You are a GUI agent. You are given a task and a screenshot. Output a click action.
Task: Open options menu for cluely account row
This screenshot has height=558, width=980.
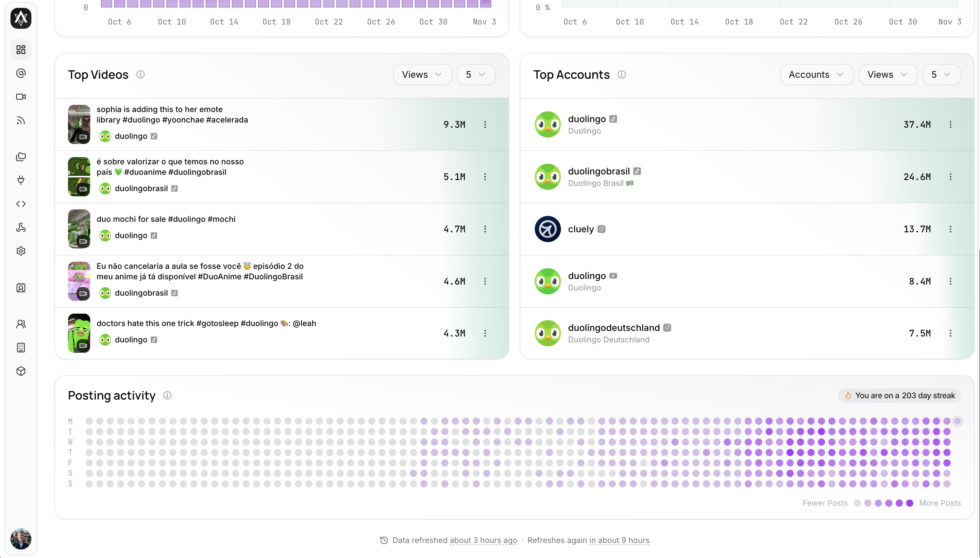coord(950,229)
